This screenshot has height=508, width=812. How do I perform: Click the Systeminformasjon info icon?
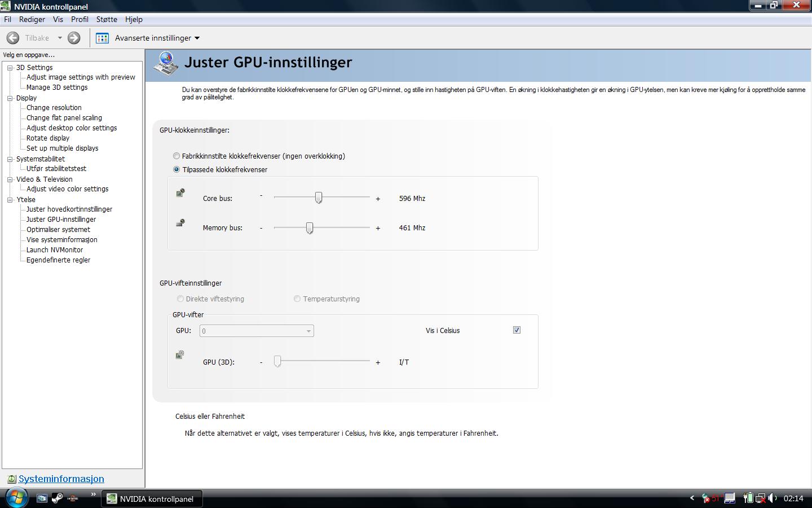click(x=11, y=479)
